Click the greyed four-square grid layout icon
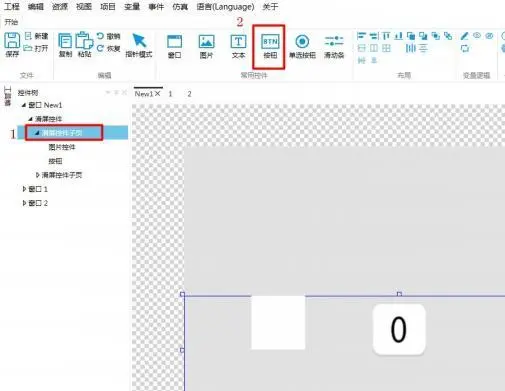The width and height of the screenshot is (505, 391). click(x=386, y=48)
